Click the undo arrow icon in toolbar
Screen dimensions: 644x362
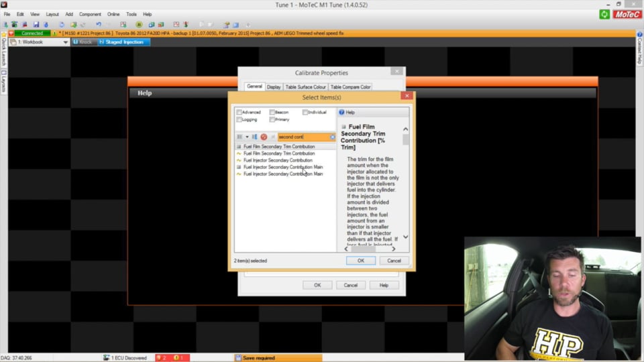click(x=99, y=25)
